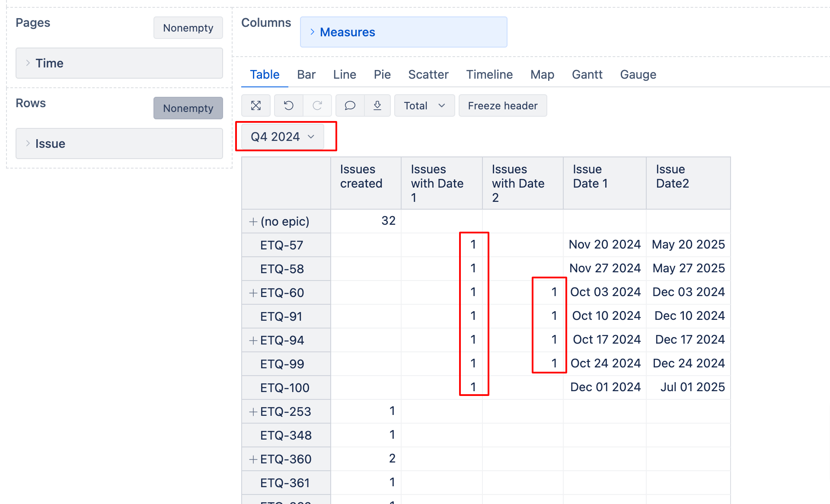
Task: Open the Q4 2024 time dropdown
Action: click(282, 137)
